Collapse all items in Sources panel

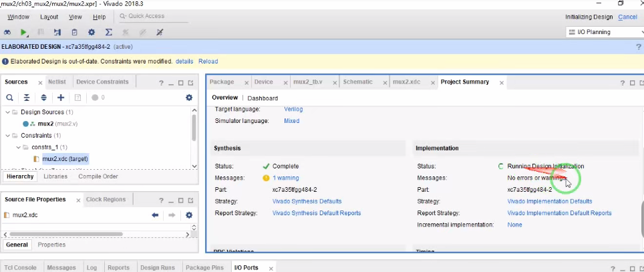pos(27,98)
